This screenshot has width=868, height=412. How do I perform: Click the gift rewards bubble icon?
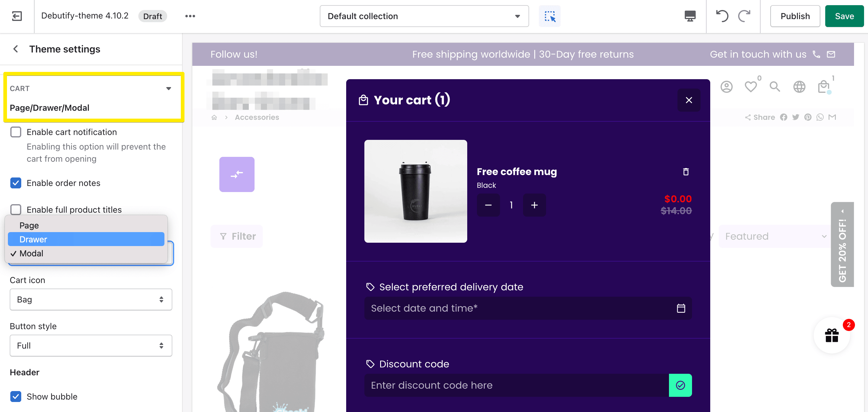832,335
